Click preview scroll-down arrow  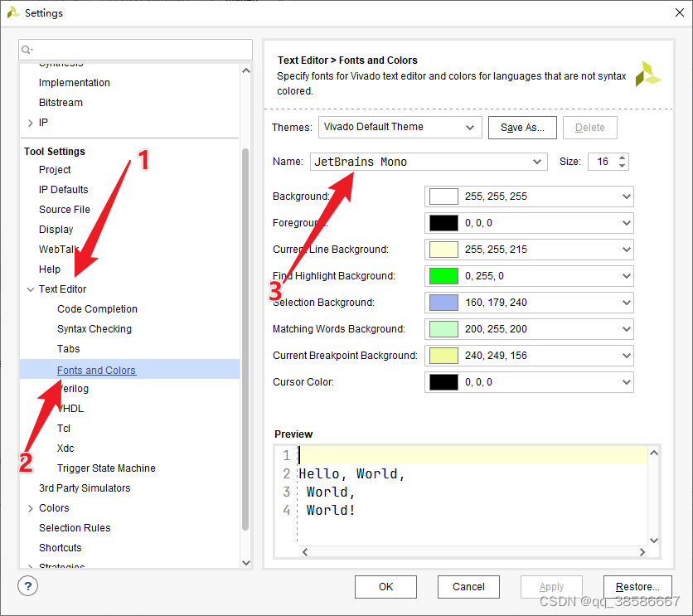pyautogui.click(x=654, y=540)
